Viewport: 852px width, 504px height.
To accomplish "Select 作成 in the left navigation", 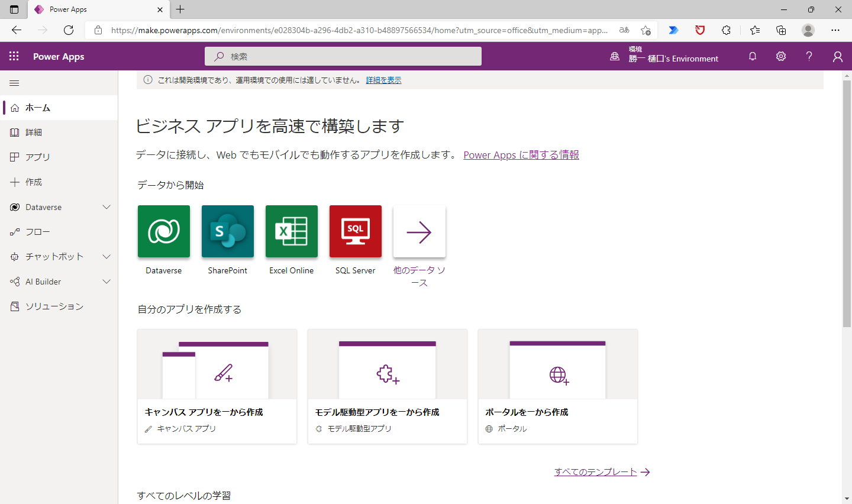I will (x=59, y=182).
